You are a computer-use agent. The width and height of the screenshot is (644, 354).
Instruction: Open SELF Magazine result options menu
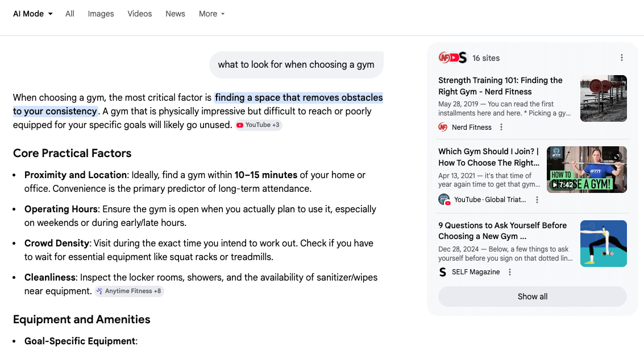click(x=510, y=272)
